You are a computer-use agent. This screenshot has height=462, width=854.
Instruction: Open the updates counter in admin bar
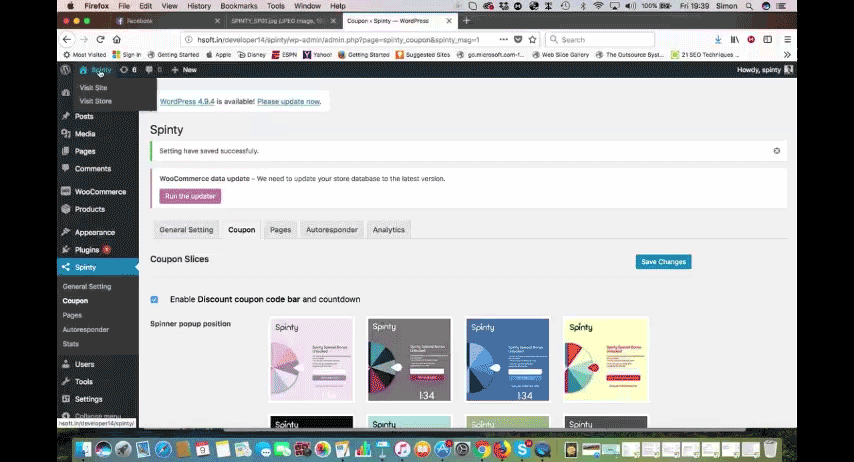(128, 70)
